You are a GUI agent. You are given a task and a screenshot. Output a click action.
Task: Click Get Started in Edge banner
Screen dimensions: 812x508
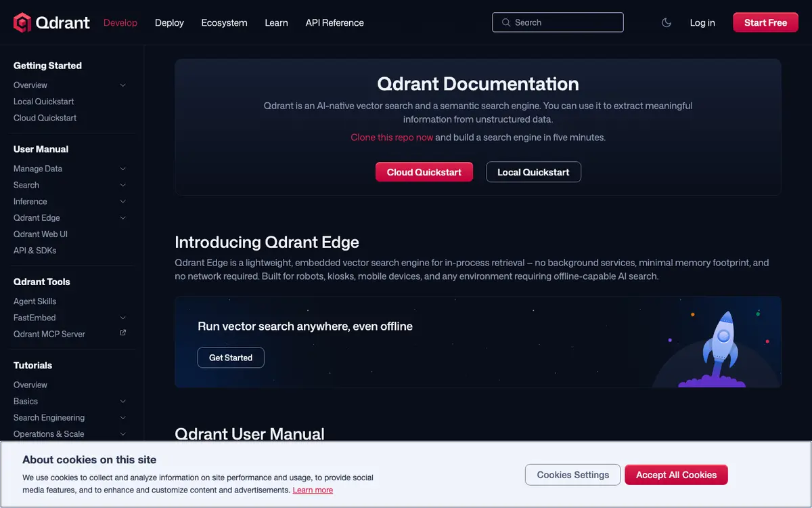[x=231, y=358]
